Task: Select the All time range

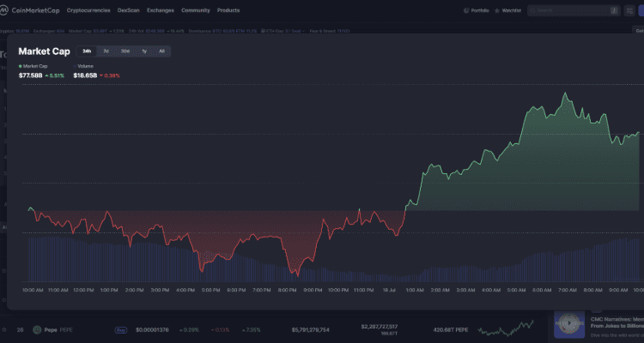Action: click(161, 51)
